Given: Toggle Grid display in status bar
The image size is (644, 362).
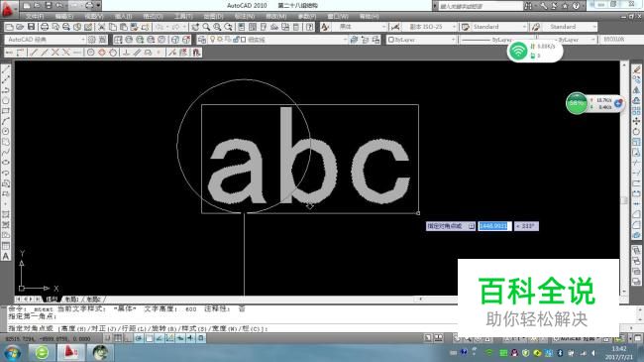Looking at the screenshot, I should pyautogui.click(x=118, y=338).
